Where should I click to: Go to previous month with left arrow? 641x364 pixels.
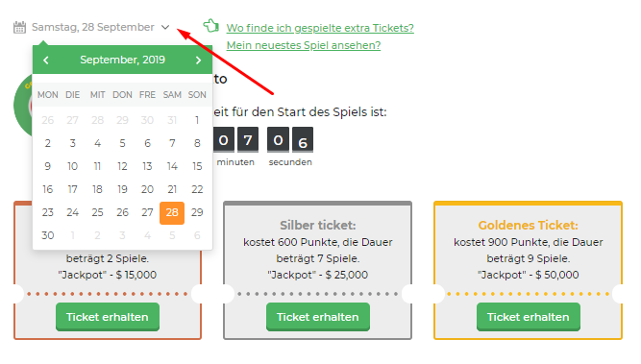(46, 61)
